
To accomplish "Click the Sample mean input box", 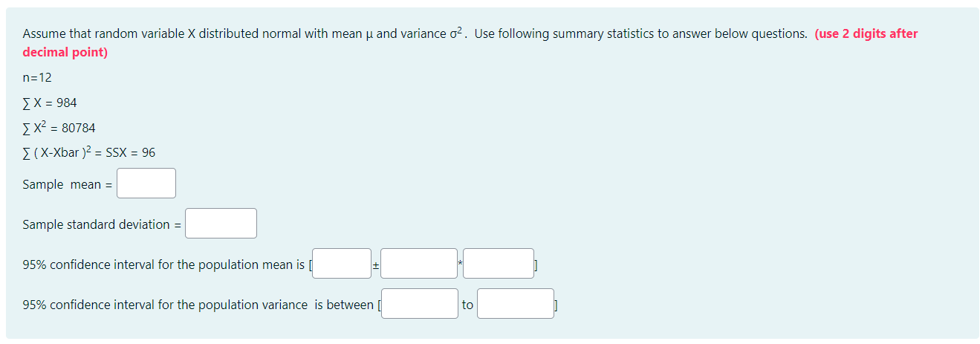I will coord(146,184).
